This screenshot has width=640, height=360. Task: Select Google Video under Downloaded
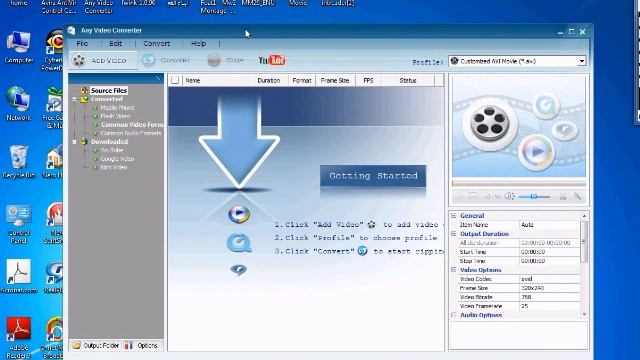pyautogui.click(x=117, y=159)
